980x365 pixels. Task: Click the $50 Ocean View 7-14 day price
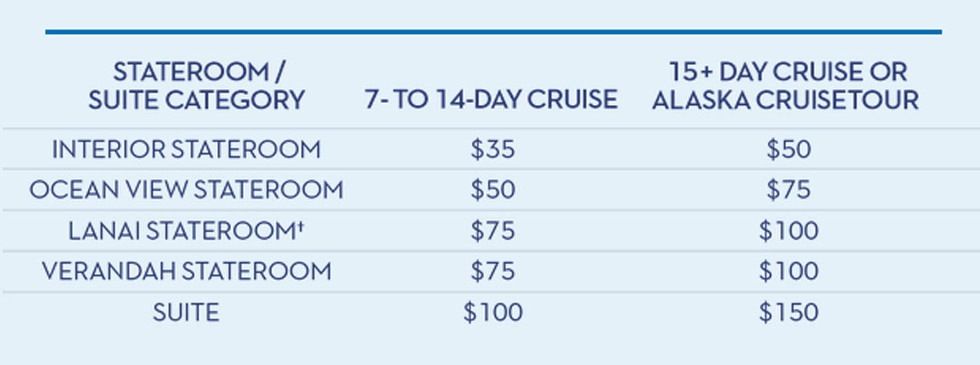(493, 190)
